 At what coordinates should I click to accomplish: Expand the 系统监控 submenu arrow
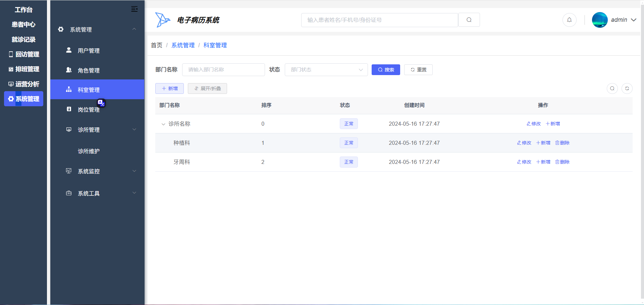coord(134,171)
